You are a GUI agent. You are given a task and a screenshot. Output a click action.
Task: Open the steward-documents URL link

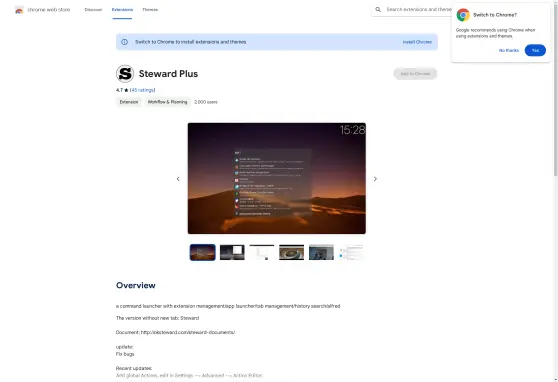[x=188, y=332]
